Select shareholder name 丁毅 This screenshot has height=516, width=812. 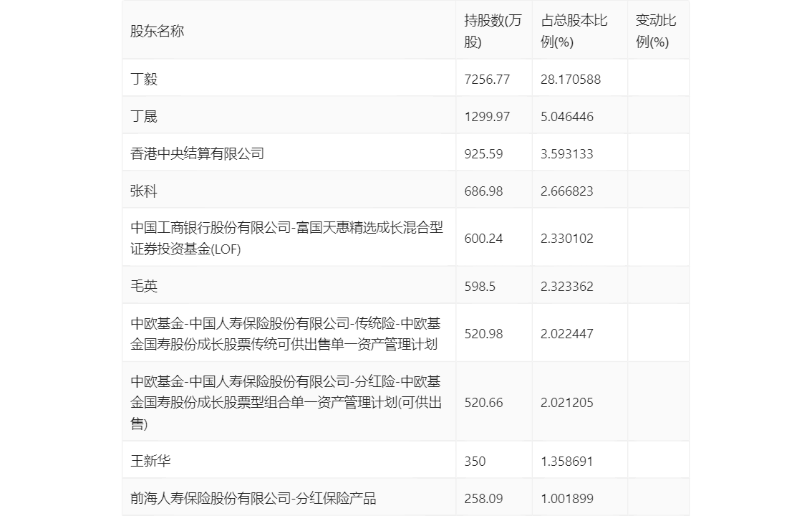point(143,80)
